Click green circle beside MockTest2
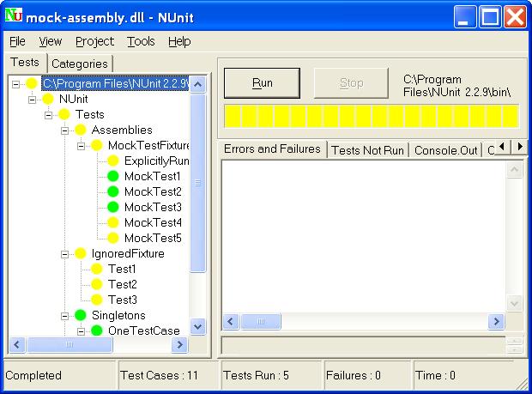 coord(113,191)
